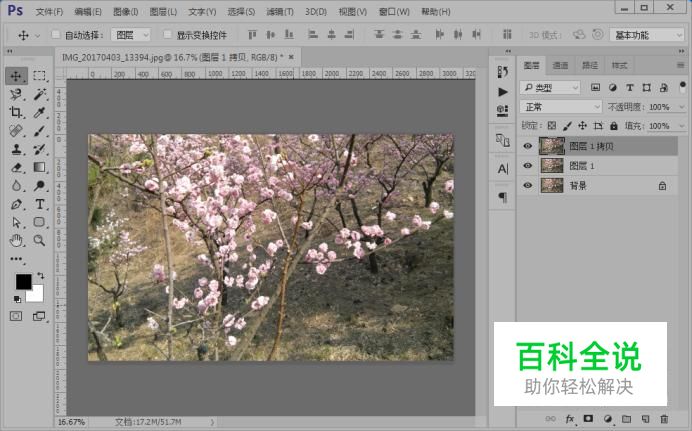Select the 图层 1 layer thumbnail

[x=552, y=166]
